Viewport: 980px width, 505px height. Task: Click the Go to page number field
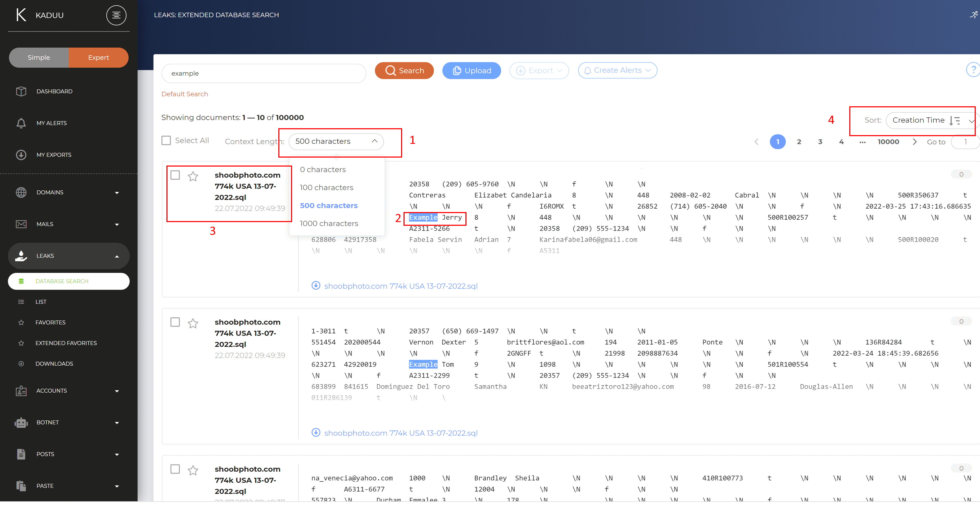(x=965, y=142)
